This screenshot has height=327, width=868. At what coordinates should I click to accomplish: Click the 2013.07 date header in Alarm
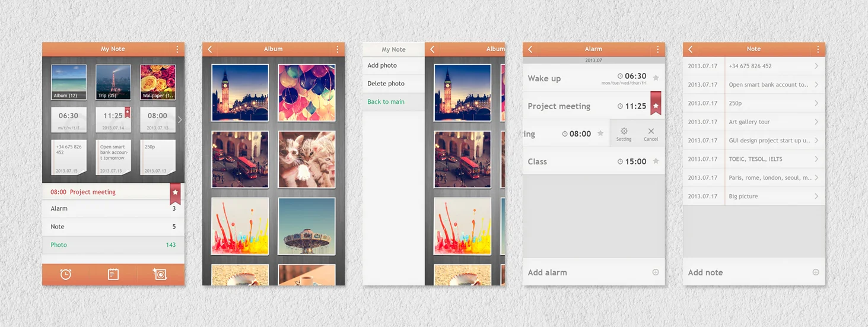[x=594, y=61]
